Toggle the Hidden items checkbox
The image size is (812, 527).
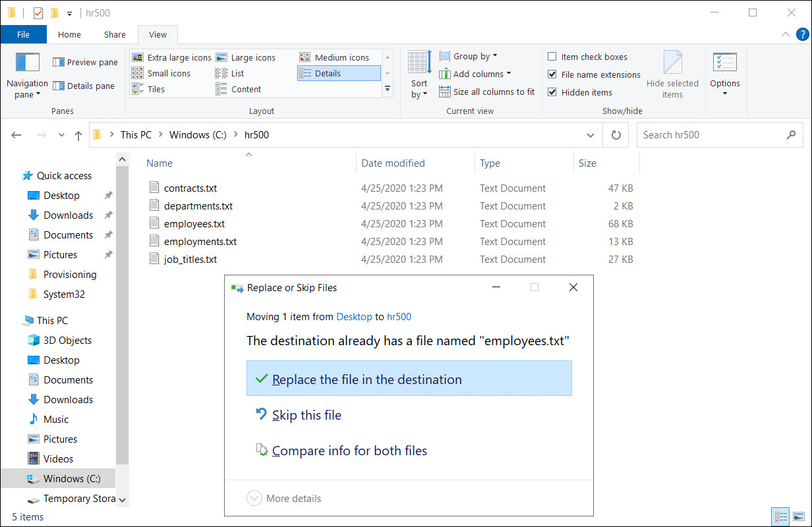pos(552,93)
